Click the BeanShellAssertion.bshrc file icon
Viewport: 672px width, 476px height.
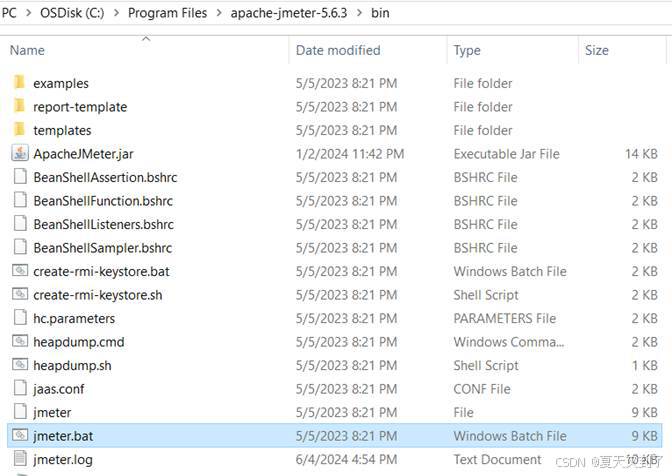(x=20, y=177)
